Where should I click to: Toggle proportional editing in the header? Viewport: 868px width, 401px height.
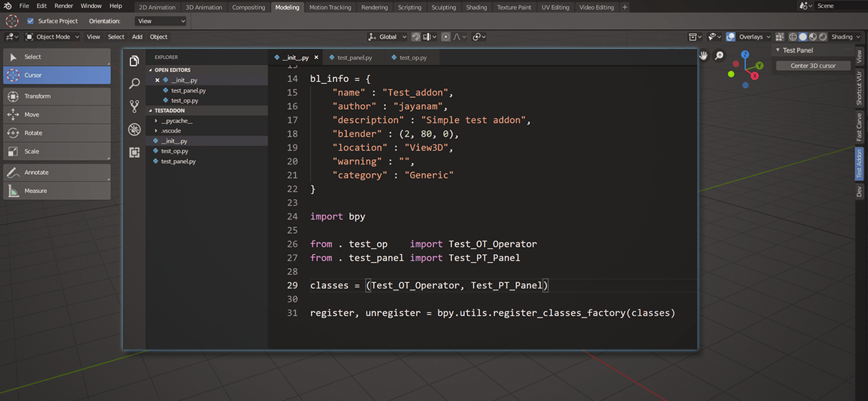(x=446, y=36)
